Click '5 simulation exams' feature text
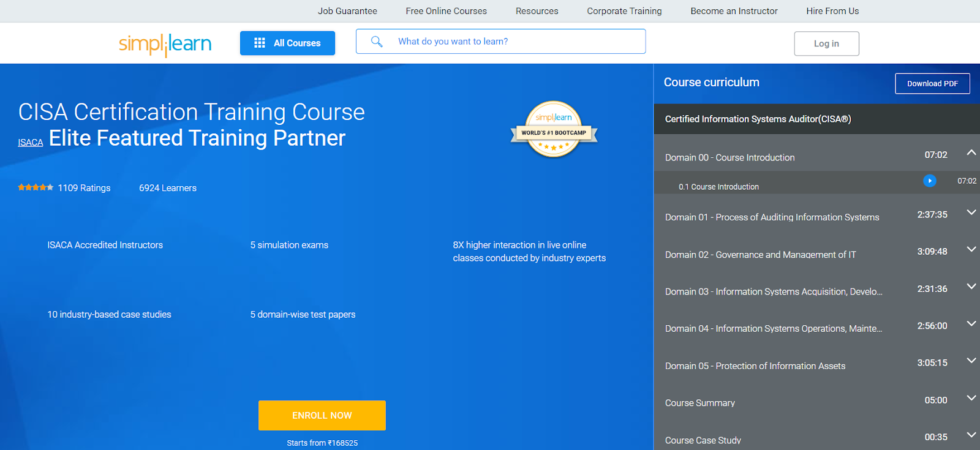 coord(289,245)
